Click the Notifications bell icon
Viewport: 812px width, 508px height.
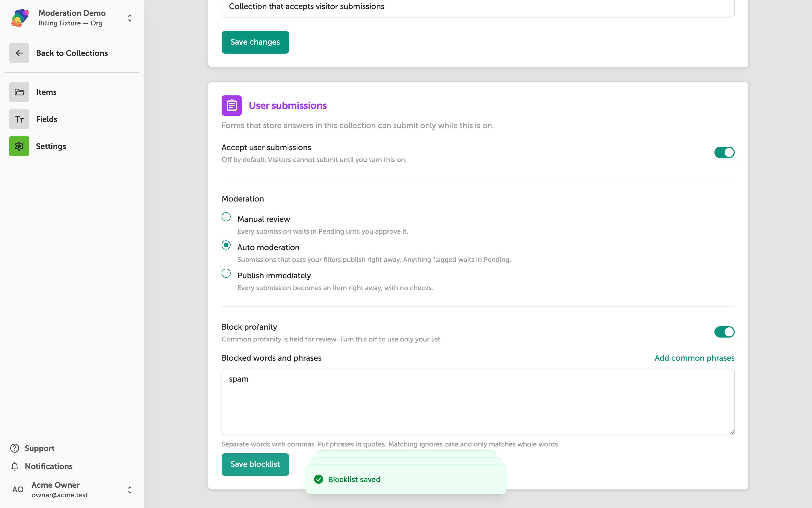click(x=15, y=466)
